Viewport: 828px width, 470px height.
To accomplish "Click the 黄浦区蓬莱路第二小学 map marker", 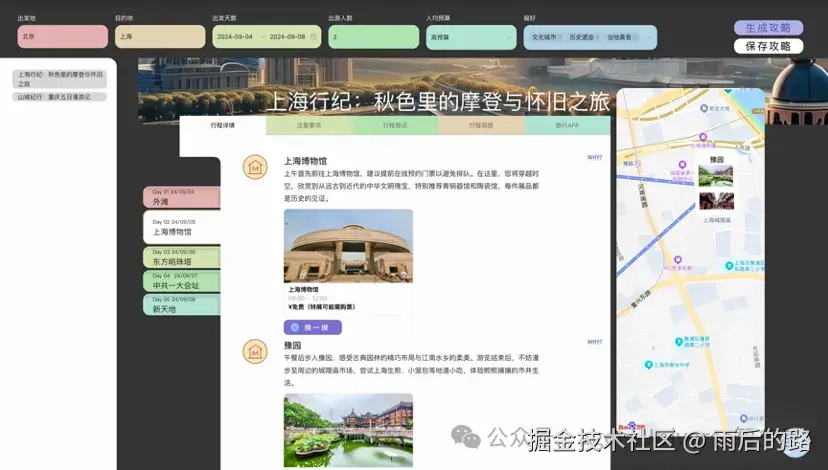I will pyautogui.click(x=679, y=342).
